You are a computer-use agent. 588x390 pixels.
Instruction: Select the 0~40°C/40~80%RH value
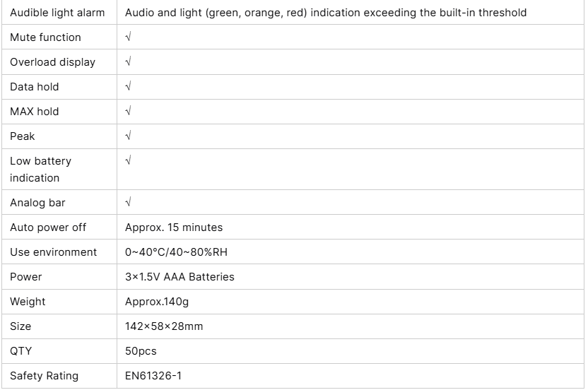177,252
